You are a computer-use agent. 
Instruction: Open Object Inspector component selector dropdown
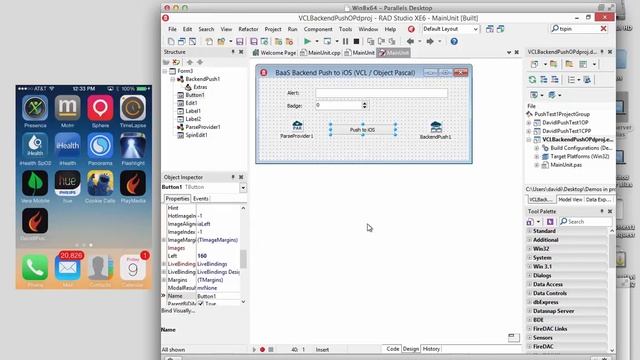coord(243,188)
